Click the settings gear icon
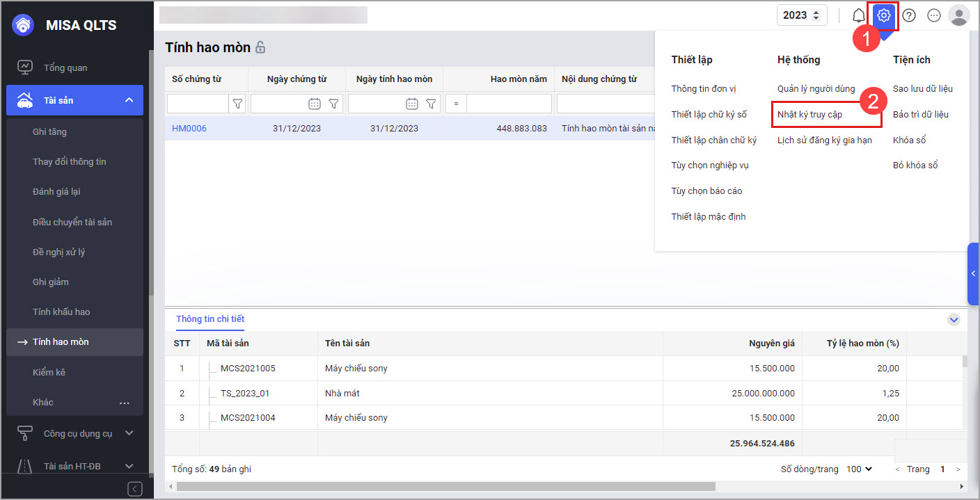This screenshot has height=500, width=980. click(884, 15)
